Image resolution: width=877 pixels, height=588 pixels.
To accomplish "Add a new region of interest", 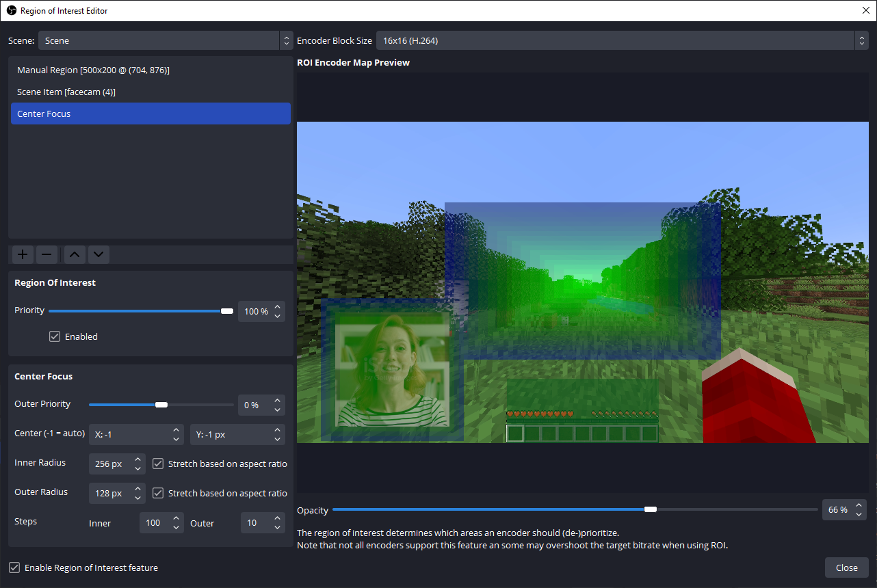I will [22, 254].
